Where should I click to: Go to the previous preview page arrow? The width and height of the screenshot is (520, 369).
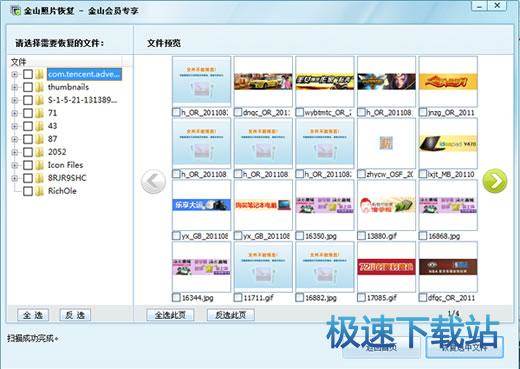153,182
